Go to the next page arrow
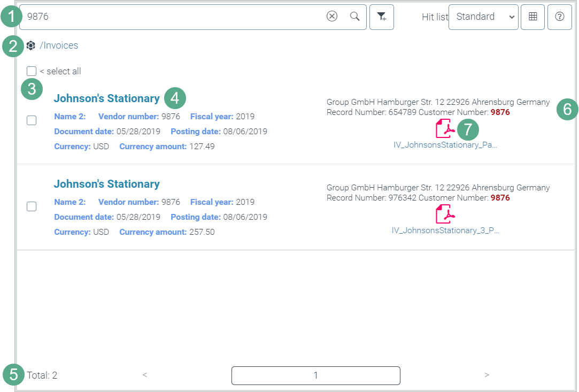Image resolution: width=579 pixels, height=392 pixels. [x=487, y=375]
